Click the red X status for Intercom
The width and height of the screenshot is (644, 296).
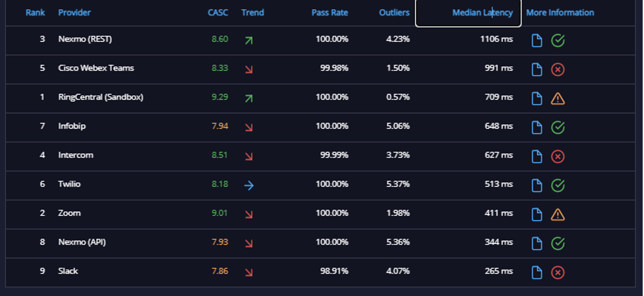(x=558, y=156)
